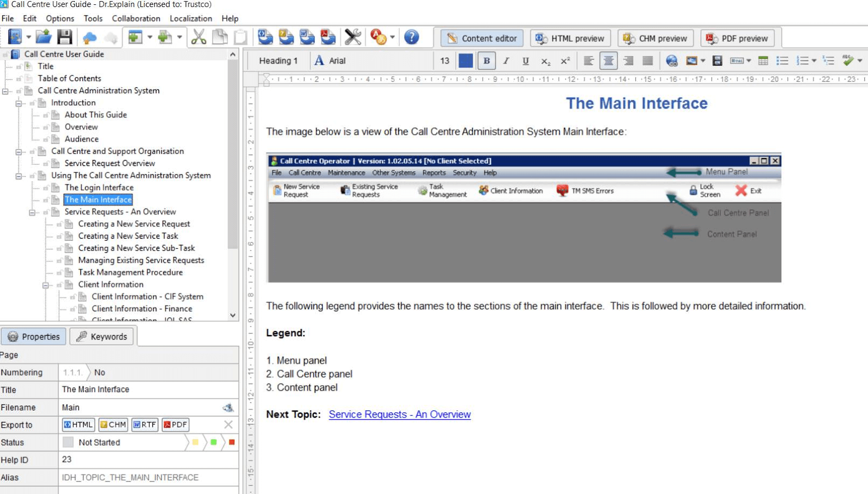Click the blue font color swatch
This screenshot has height=494, width=868.
[465, 61]
